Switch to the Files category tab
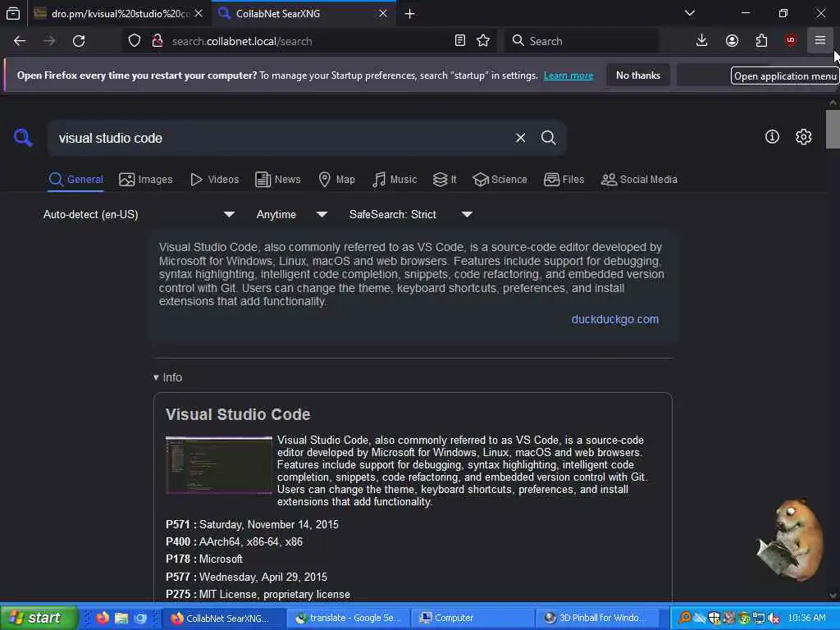840x630 pixels. pyautogui.click(x=564, y=180)
